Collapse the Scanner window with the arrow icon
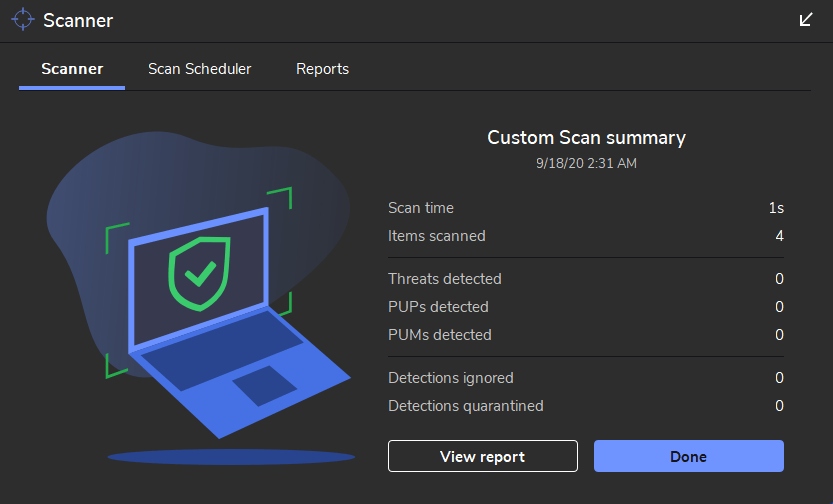This screenshot has height=504, width=833. coord(806,20)
